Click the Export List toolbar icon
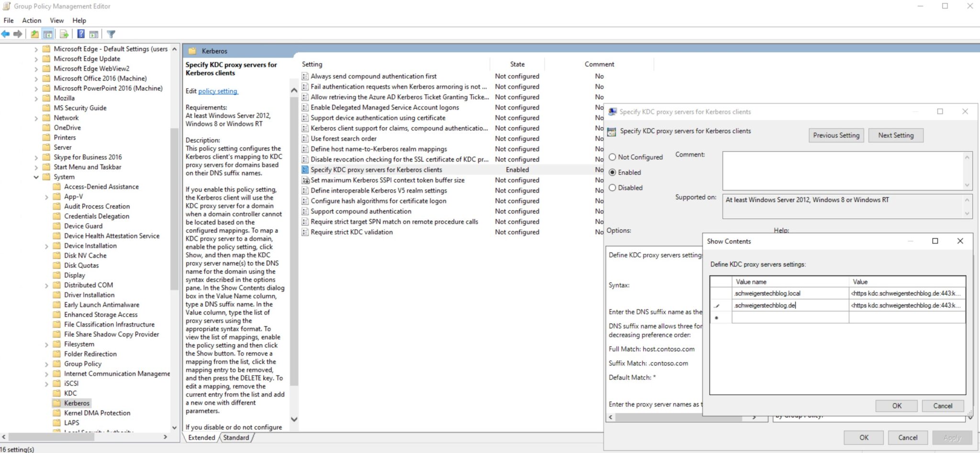Viewport: 980px width, 453px height. (x=64, y=33)
